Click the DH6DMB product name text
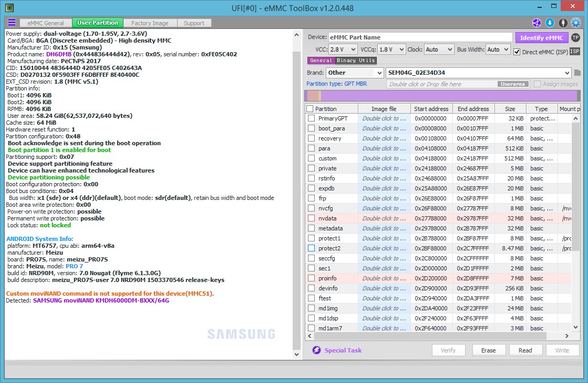Screen dimensions: 588x383 [58, 54]
